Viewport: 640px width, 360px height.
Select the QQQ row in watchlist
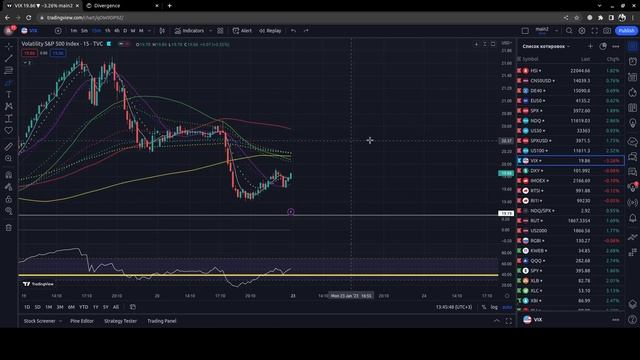point(571,261)
